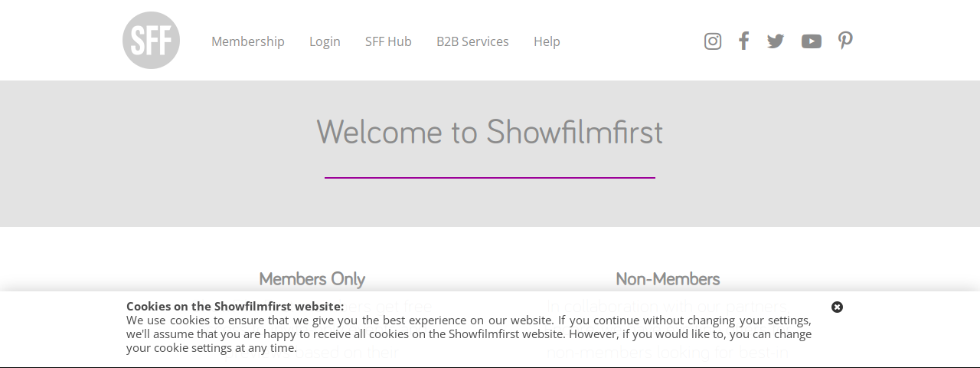The height and width of the screenshot is (368, 980).
Task: Open the Membership menu item
Action: pos(248,41)
